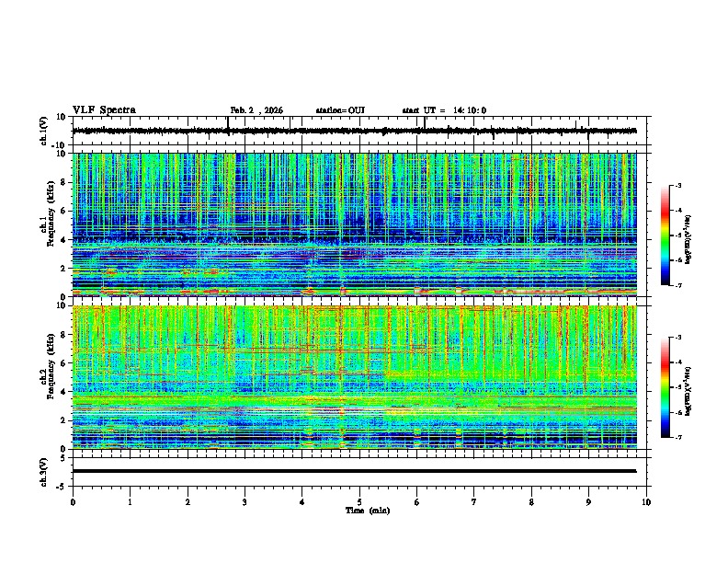
Task: Click the "VLF Spectra" title text
Action: pyautogui.click(x=104, y=109)
